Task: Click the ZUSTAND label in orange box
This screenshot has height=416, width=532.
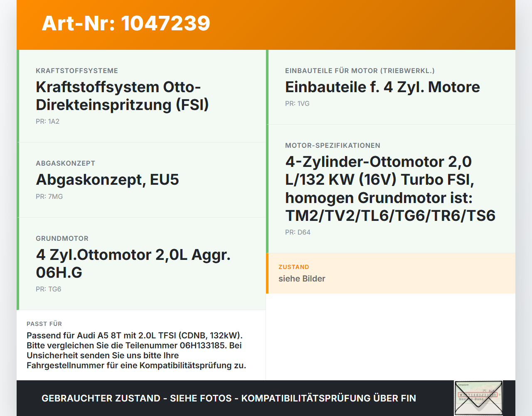Action: pyautogui.click(x=293, y=267)
